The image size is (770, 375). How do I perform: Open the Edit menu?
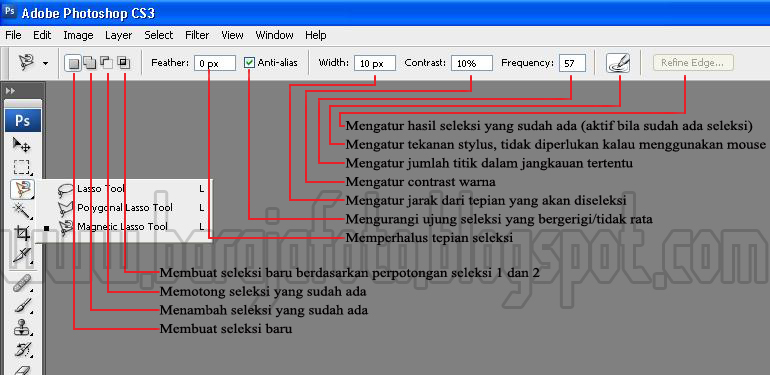[42, 35]
